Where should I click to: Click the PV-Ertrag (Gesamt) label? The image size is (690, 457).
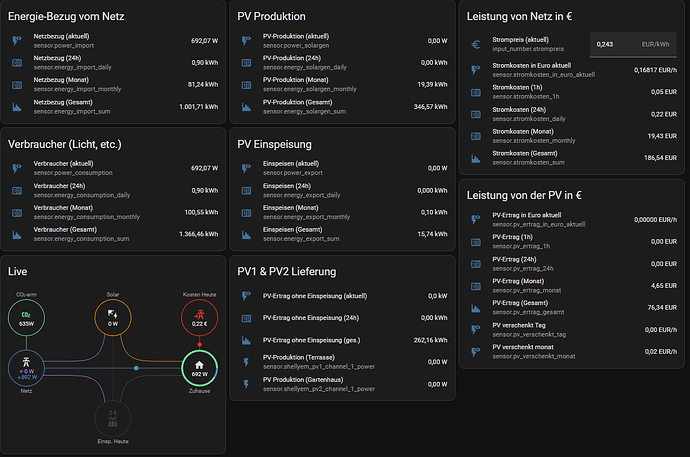tap(520, 303)
